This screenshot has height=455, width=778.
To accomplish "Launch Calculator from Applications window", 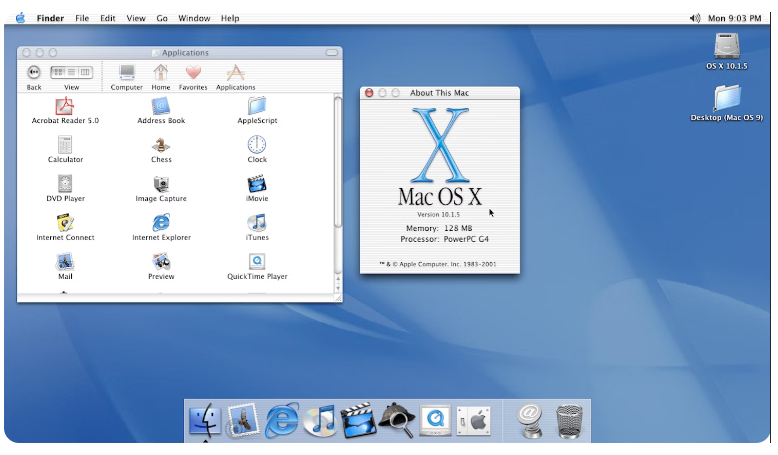I will [x=65, y=145].
